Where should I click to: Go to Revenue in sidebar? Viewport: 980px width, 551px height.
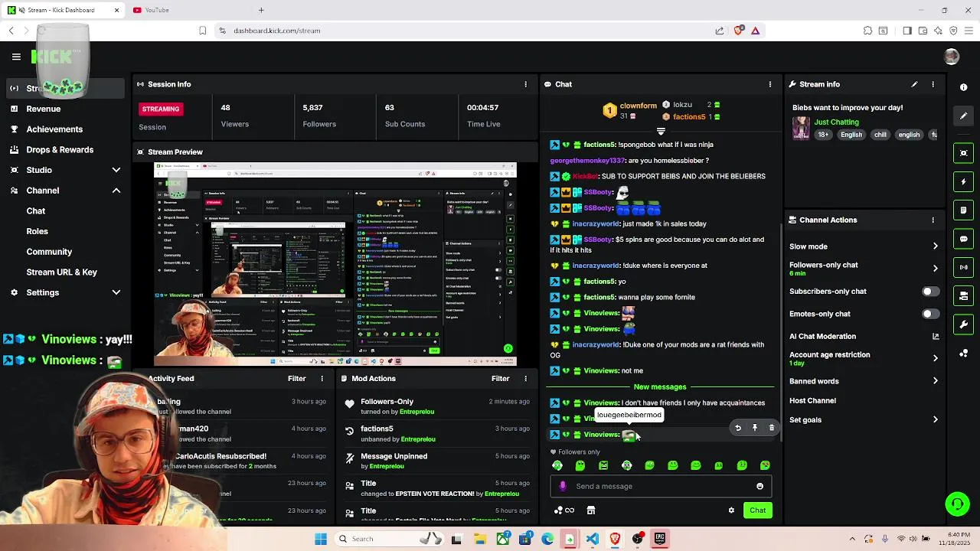(x=44, y=109)
